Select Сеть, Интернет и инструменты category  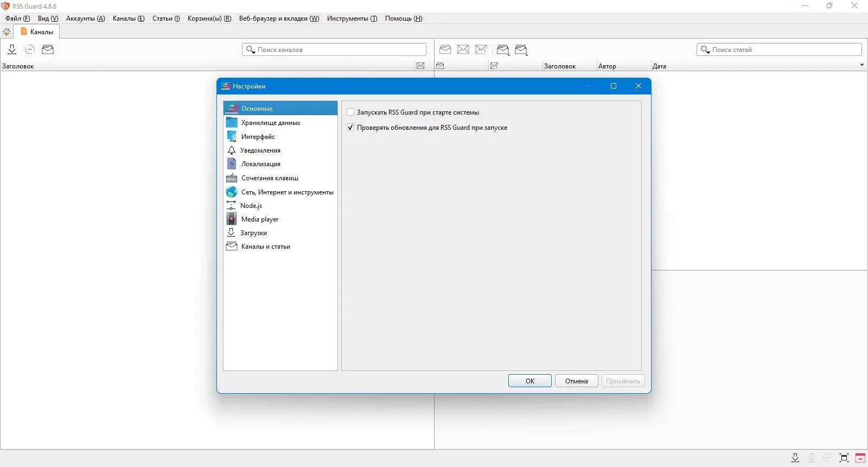(x=280, y=192)
